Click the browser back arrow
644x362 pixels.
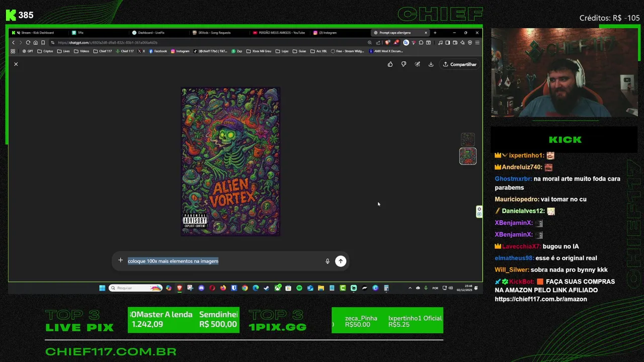point(14,43)
